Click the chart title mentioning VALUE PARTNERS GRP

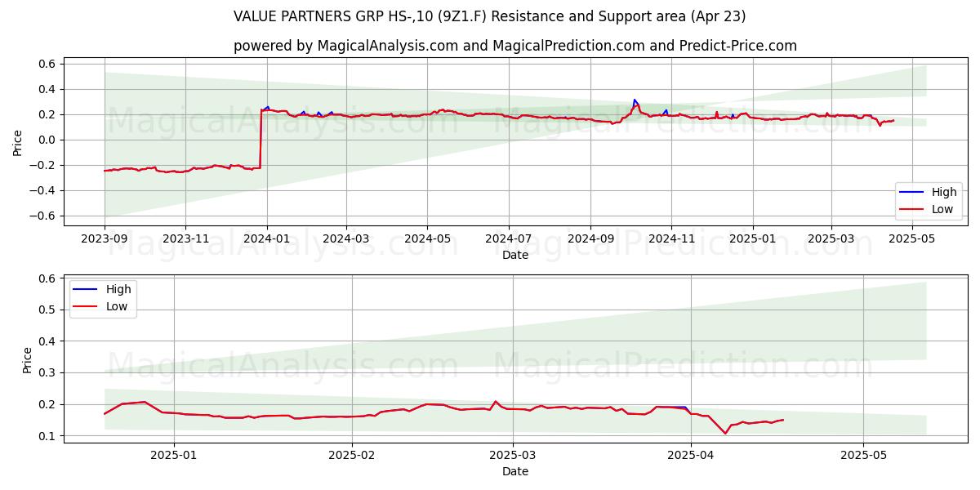click(x=489, y=16)
